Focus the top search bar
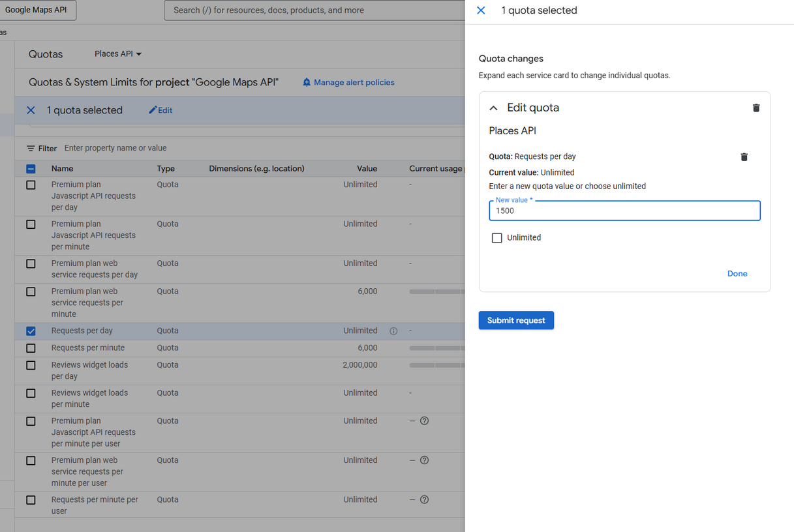 point(314,10)
